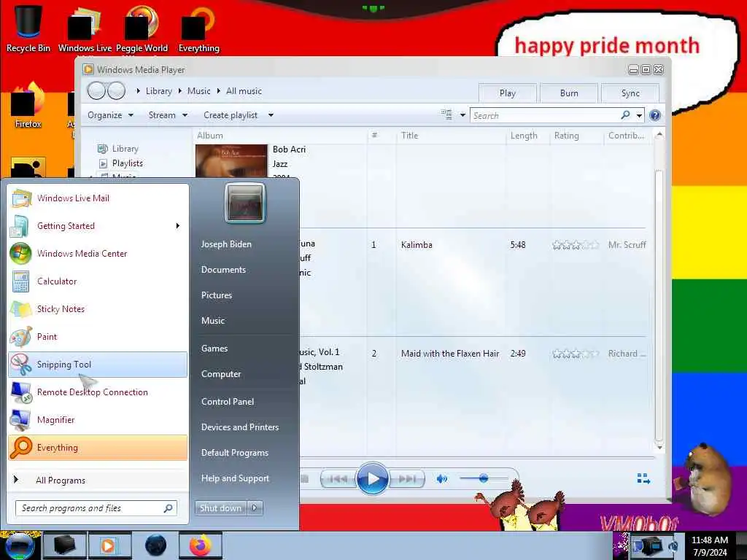This screenshot has height=560, width=747.
Task: Click View options icon in Media Player
Action: [446, 114]
